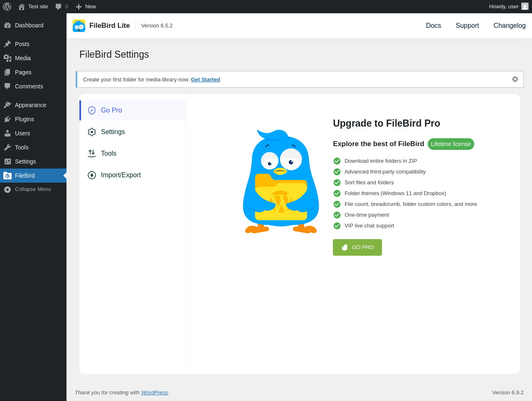Click the WordPress logo in admin bar
Screen dimensions: 532x401
click(x=7, y=7)
